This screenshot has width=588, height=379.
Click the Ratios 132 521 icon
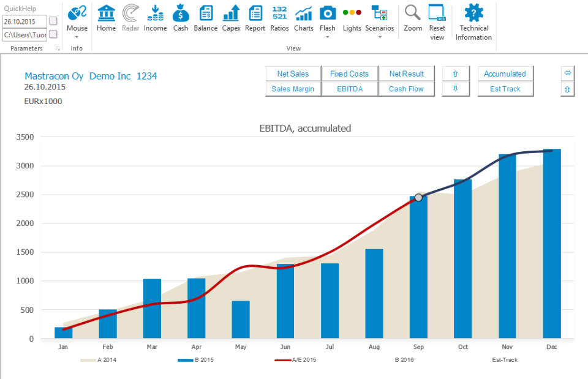(279, 17)
